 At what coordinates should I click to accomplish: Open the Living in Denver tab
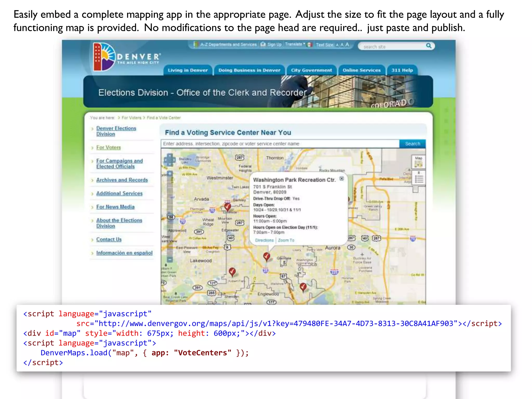click(x=188, y=70)
